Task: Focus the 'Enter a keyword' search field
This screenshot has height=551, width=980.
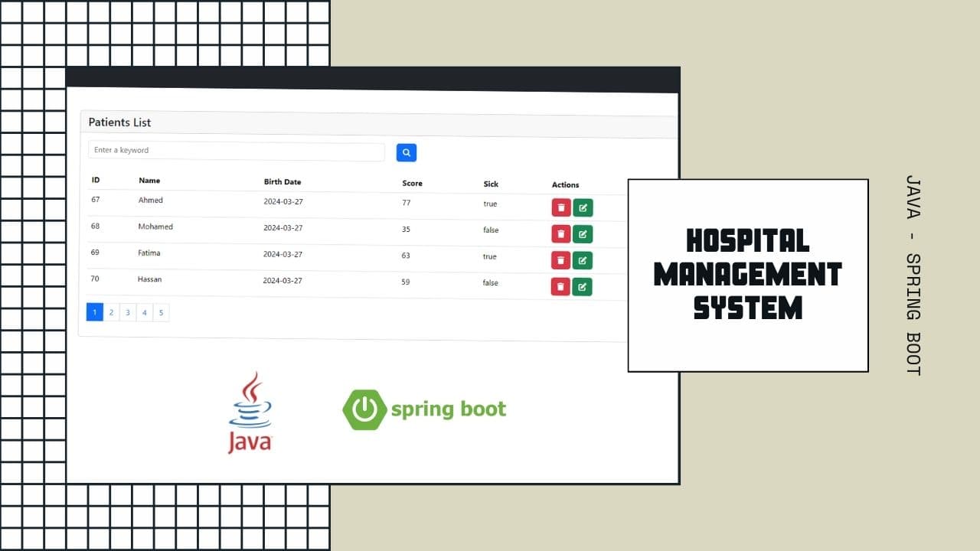Action: coord(237,151)
